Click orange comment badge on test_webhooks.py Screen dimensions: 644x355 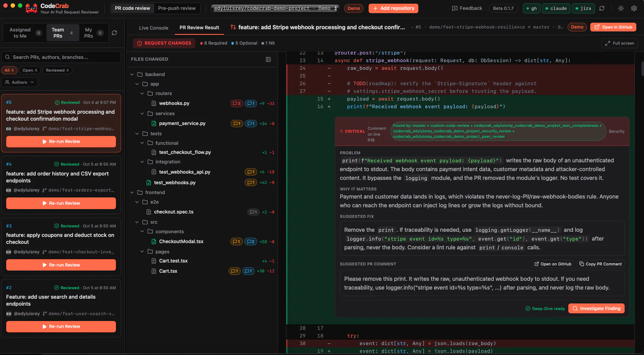pos(251,182)
